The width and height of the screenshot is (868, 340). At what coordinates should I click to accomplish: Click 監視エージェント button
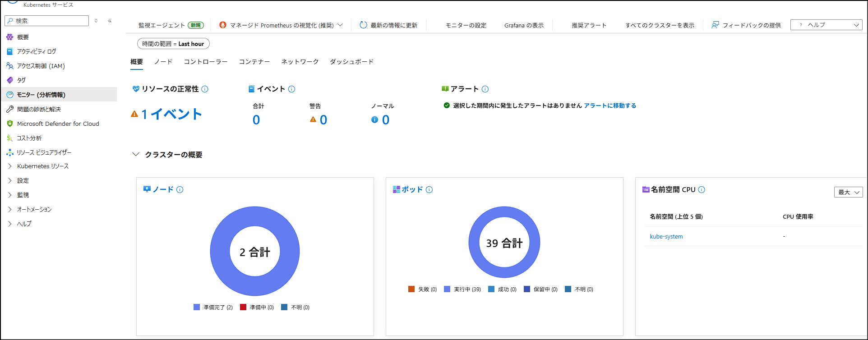point(171,25)
